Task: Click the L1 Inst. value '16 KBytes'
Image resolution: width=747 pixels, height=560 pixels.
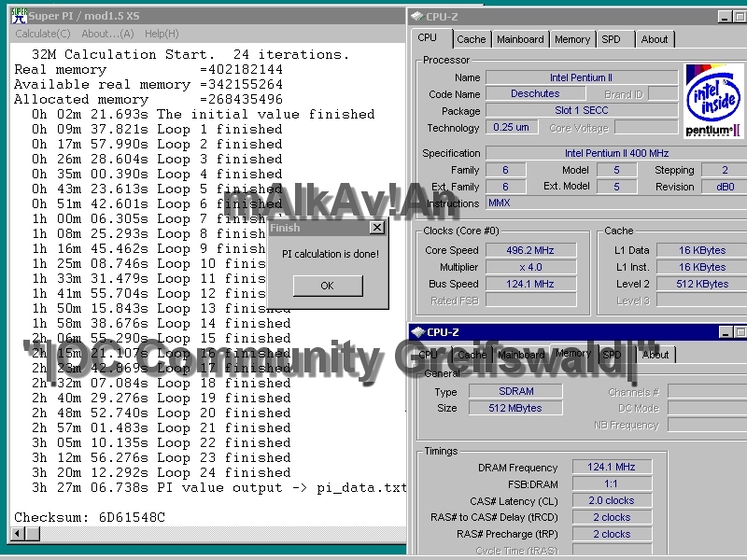Action: pos(702,267)
